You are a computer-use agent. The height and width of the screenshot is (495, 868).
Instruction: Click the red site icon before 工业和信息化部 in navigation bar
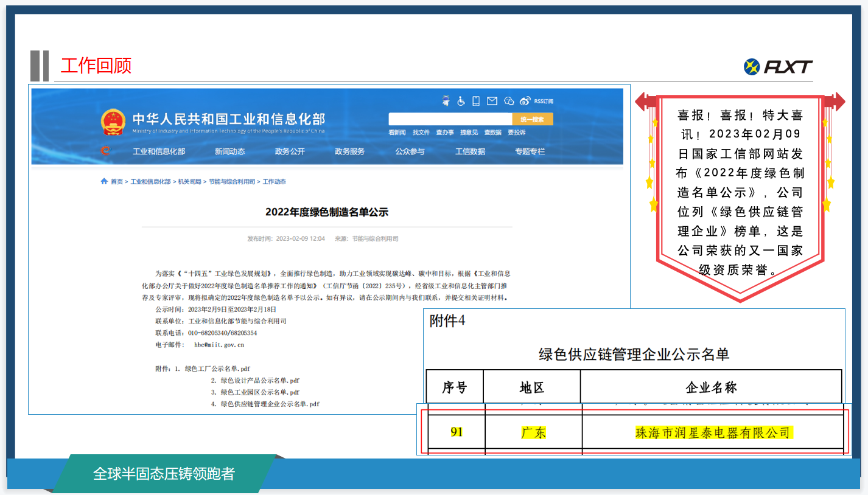pyautogui.click(x=105, y=151)
